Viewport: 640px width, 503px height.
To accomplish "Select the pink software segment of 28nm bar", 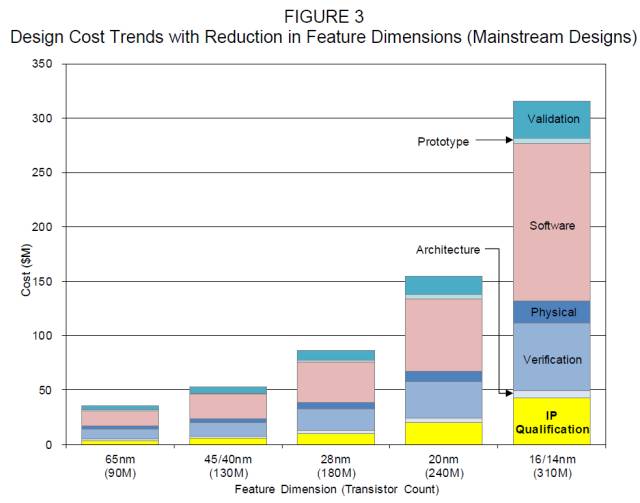I will 336,382.
